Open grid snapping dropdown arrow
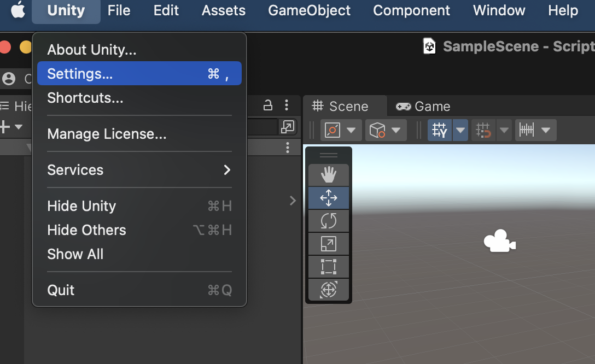Viewport: 595px width, 364px height. pos(504,130)
